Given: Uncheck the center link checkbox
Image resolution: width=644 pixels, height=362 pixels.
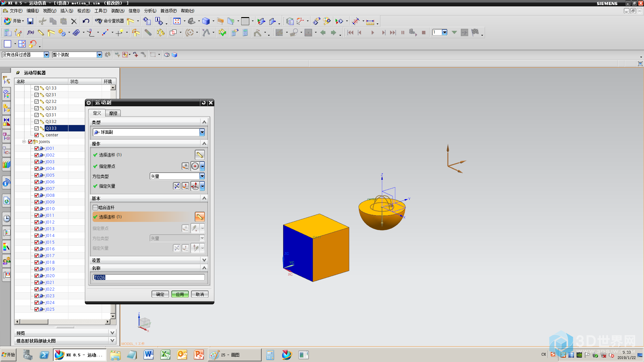Looking at the screenshot, I should click(37, 135).
